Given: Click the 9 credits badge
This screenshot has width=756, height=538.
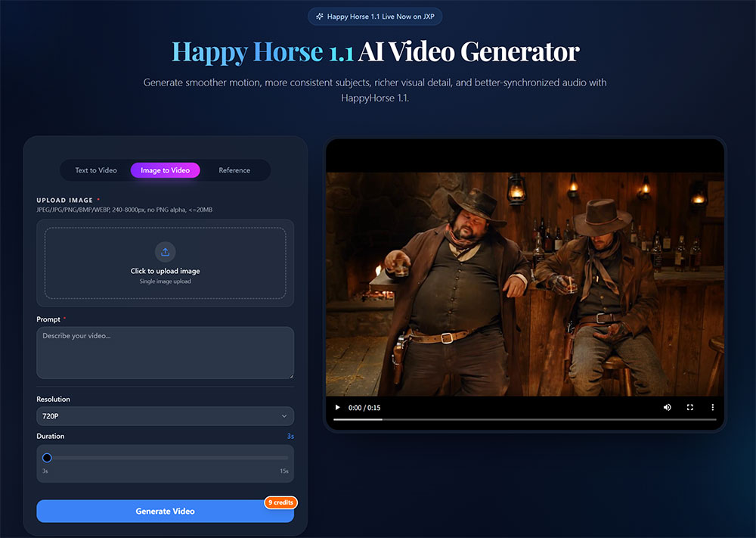Looking at the screenshot, I should point(280,502).
